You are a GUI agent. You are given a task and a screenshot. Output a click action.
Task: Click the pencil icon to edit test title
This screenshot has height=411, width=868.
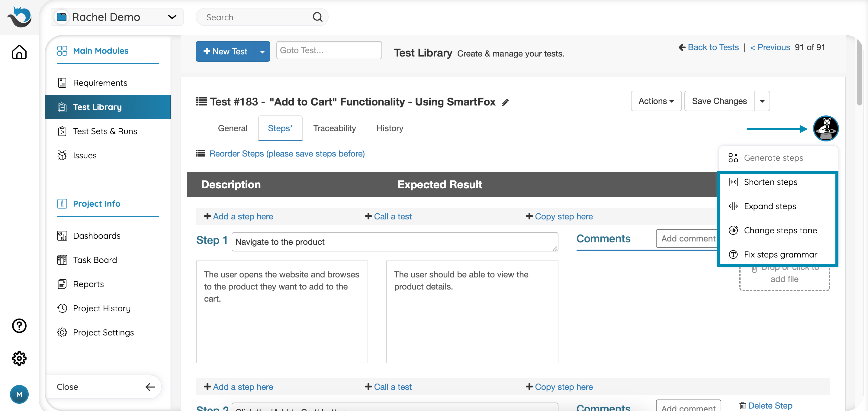505,102
